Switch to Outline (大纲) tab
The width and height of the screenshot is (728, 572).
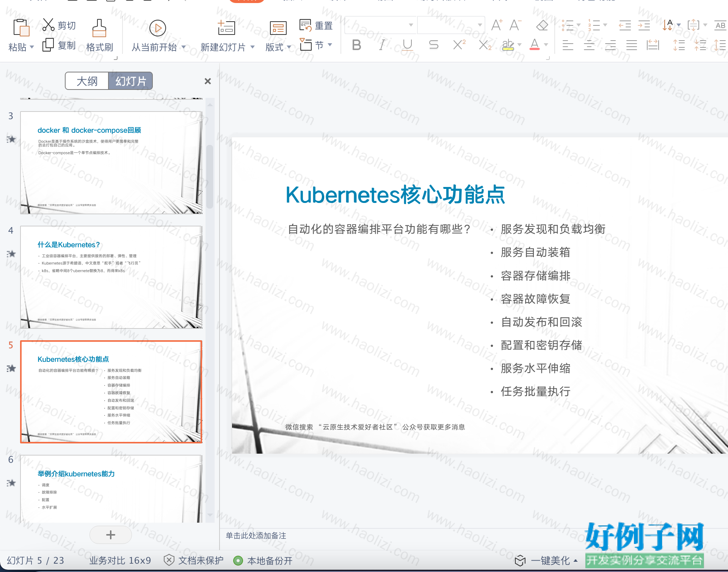point(87,81)
